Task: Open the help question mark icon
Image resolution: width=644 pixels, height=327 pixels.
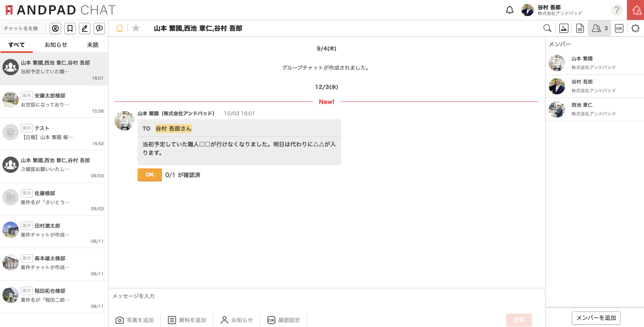Action: click(617, 10)
